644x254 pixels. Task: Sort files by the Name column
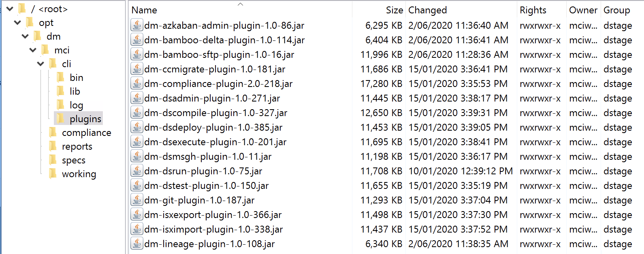click(x=144, y=10)
